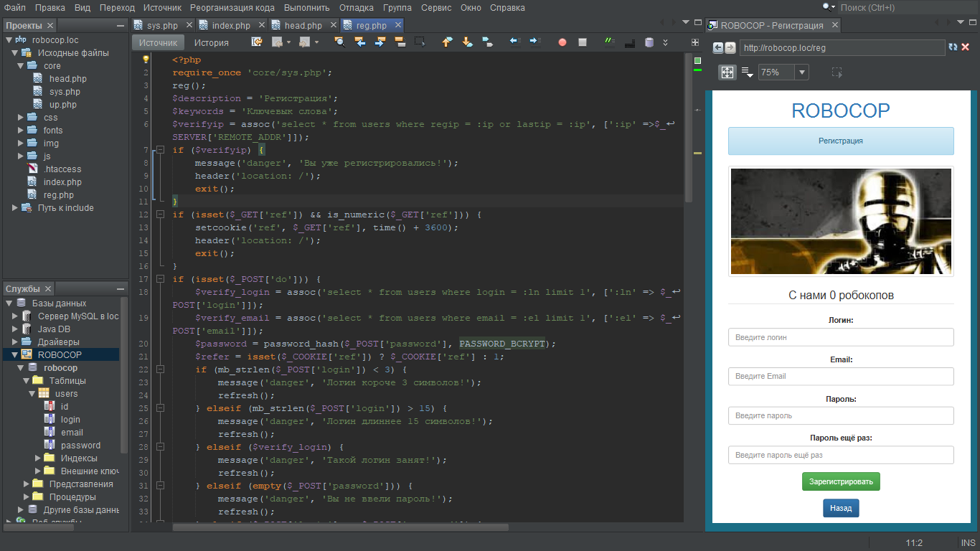Click the browser back arrow button
Viewport: 980px width, 551px height.
pyautogui.click(x=717, y=47)
